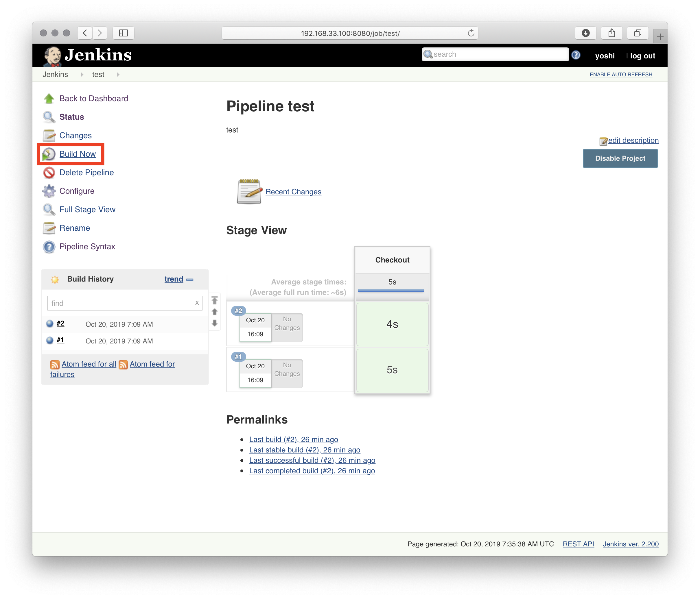Open the Recent Changes link

click(293, 192)
